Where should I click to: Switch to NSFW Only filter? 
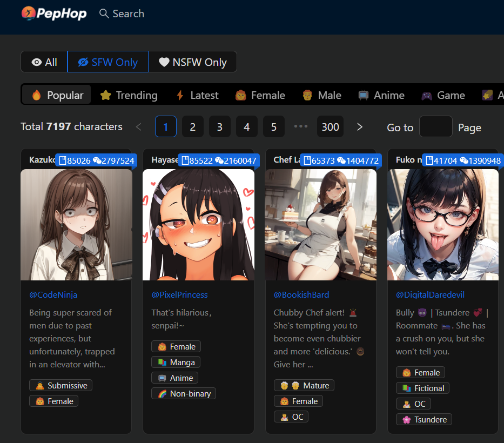pyautogui.click(x=192, y=62)
